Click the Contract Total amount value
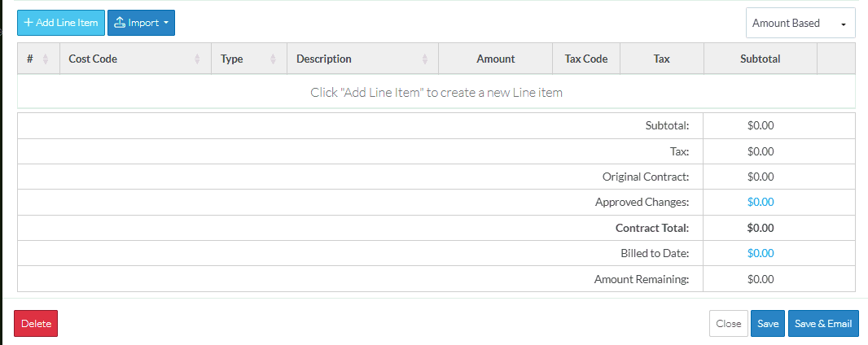Viewport: 868px width, 345px height. click(x=760, y=228)
